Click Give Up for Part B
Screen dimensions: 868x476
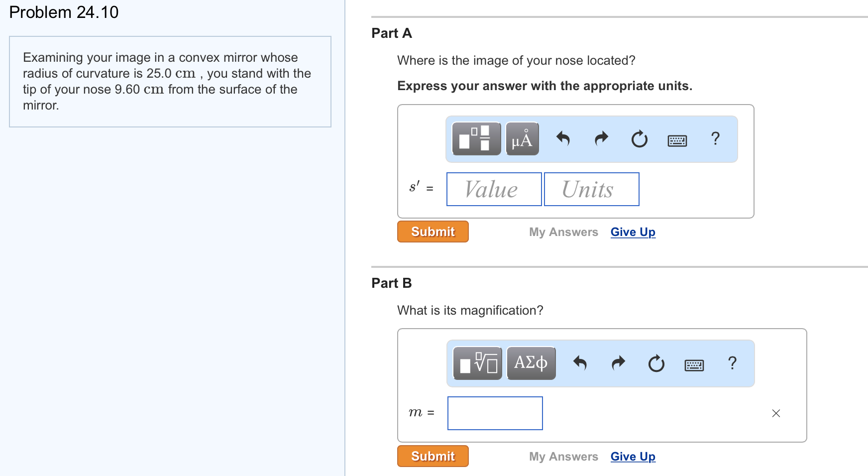[633, 456]
